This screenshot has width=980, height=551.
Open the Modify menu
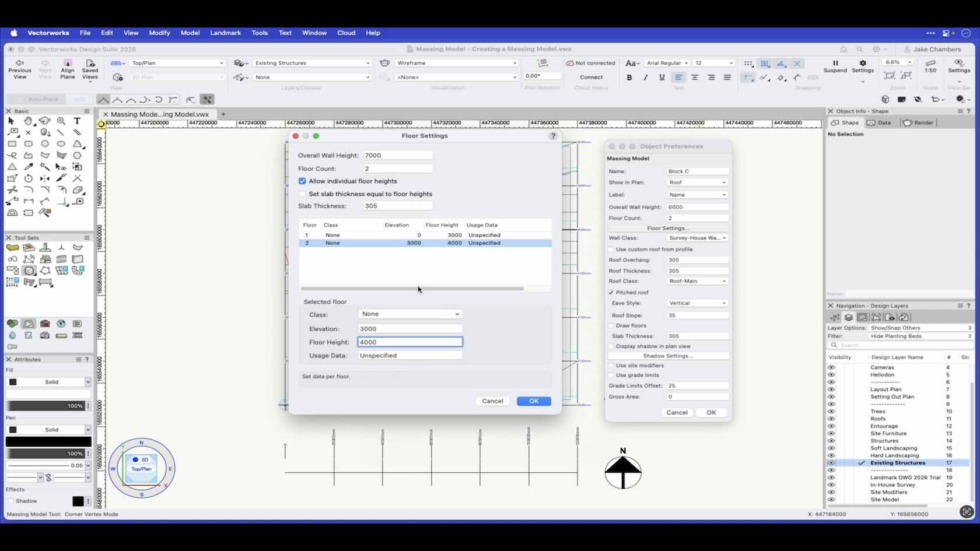click(x=159, y=33)
